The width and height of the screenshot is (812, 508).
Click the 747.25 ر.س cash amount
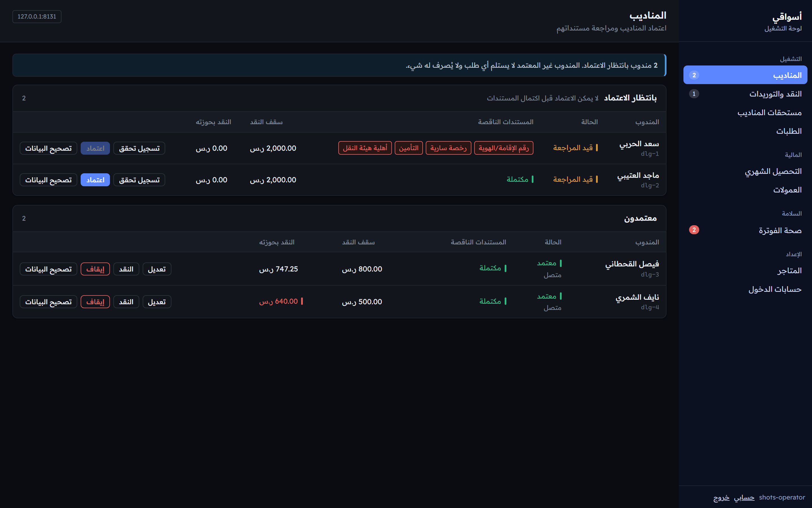[279, 269]
